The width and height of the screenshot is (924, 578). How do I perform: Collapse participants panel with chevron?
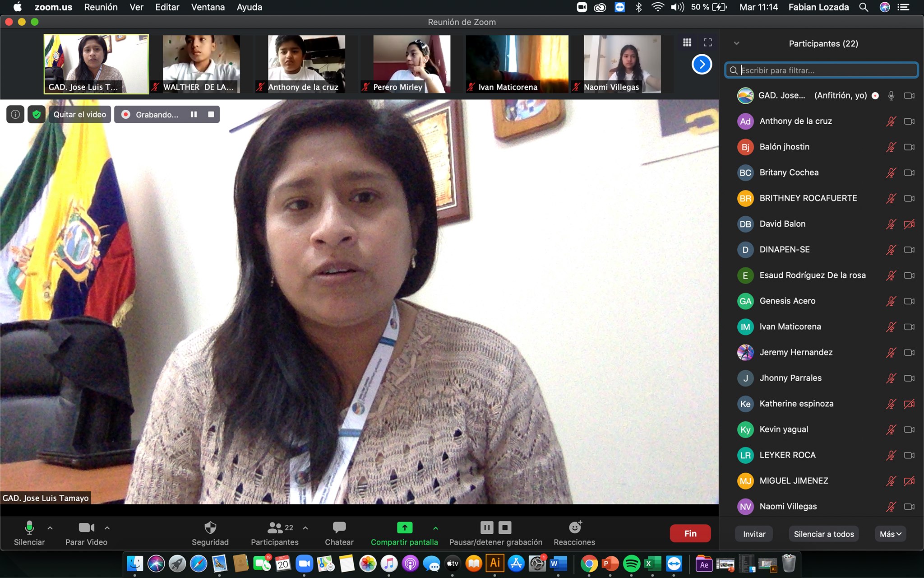[736, 43]
